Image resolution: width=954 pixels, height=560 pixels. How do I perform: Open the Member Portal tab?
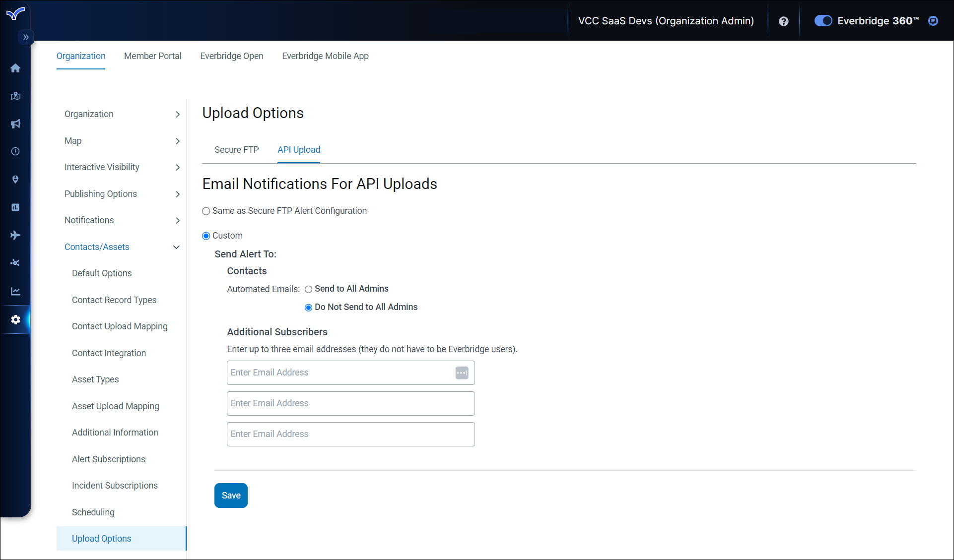pos(152,56)
